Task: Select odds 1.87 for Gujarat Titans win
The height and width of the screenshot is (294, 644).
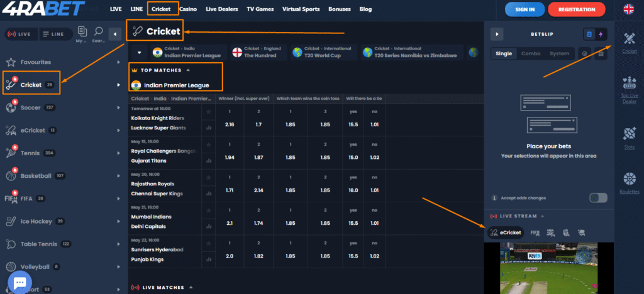Action: coord(258,158)
